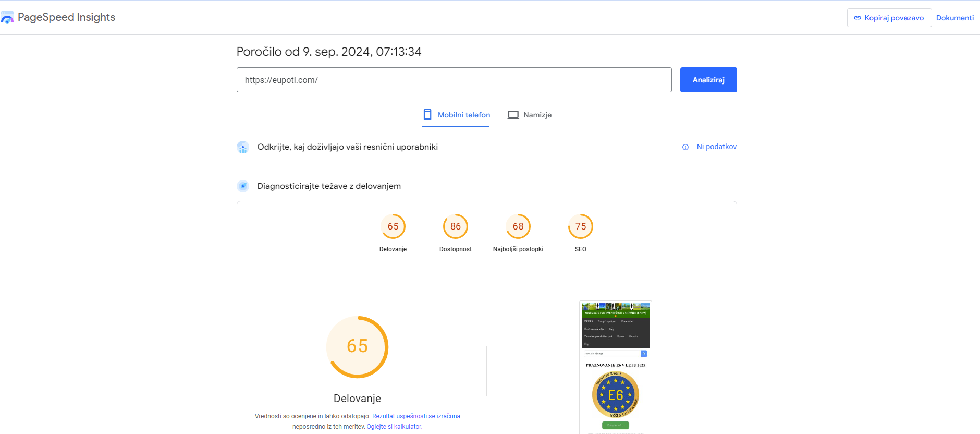This screenshot has height=434, width=980.
Task: Open the SEO score gauge 75
Action: (x=581, y=226)
